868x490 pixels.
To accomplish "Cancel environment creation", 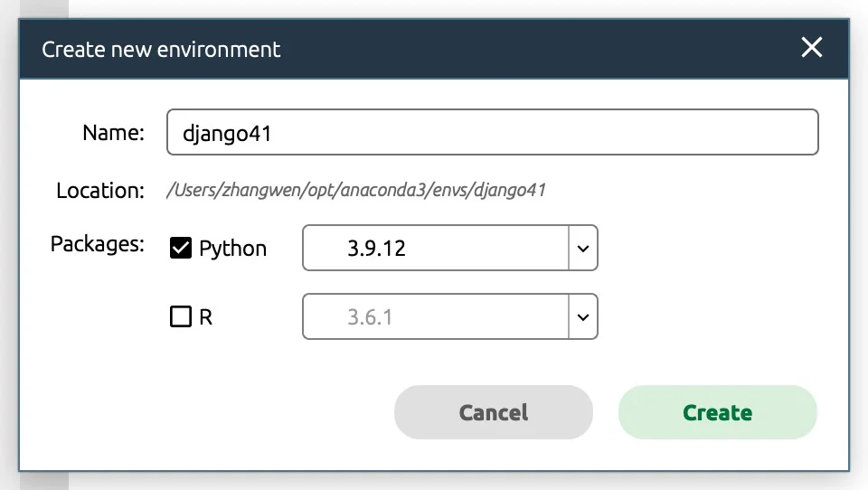I will (494, 412).
